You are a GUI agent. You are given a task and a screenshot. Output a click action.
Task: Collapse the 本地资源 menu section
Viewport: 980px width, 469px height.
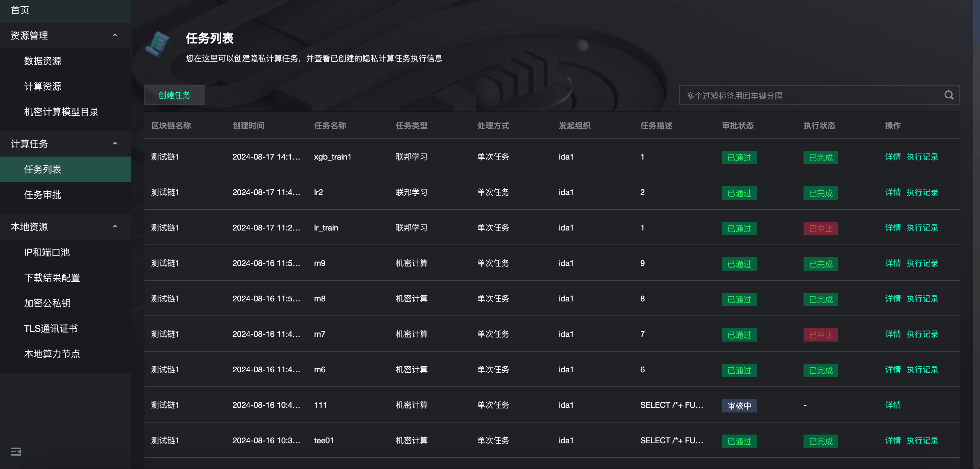(x=115, y=226)
